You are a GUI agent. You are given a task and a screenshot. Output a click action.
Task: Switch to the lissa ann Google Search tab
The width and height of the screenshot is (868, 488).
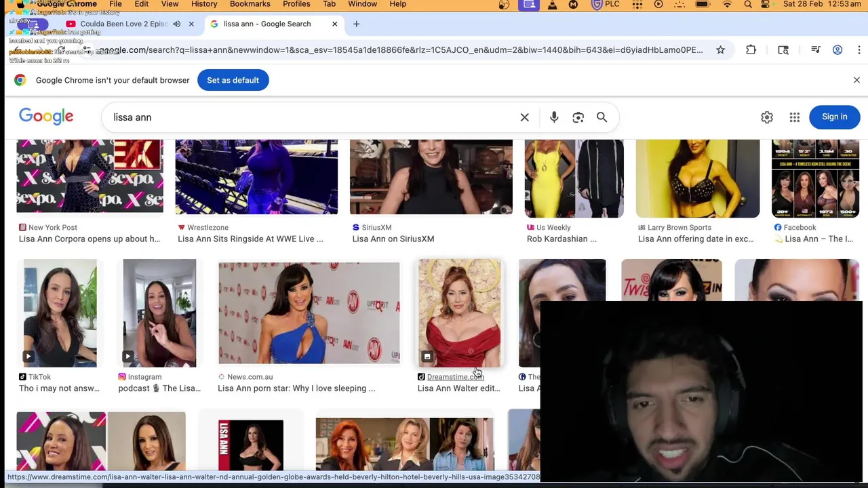coord(273,24)
